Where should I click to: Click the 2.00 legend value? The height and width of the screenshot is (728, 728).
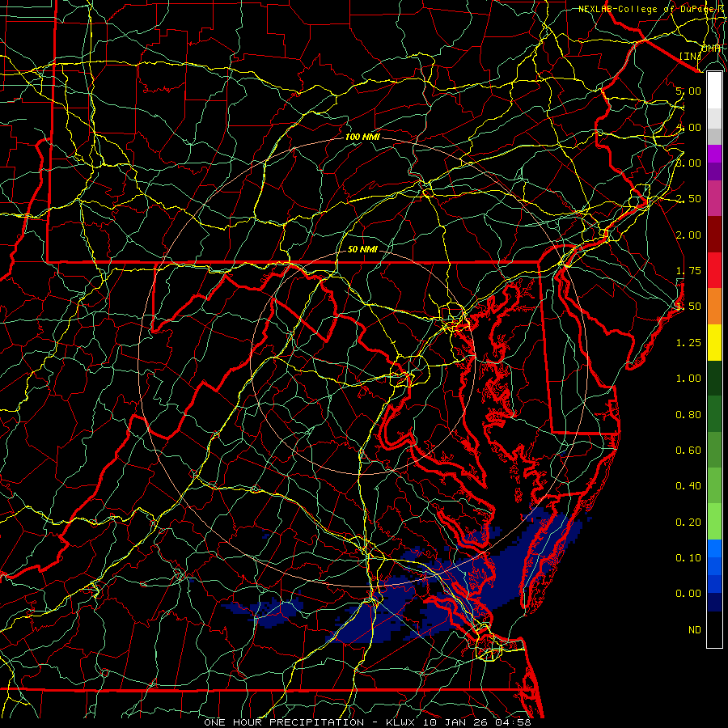click(x=688, y=235)
